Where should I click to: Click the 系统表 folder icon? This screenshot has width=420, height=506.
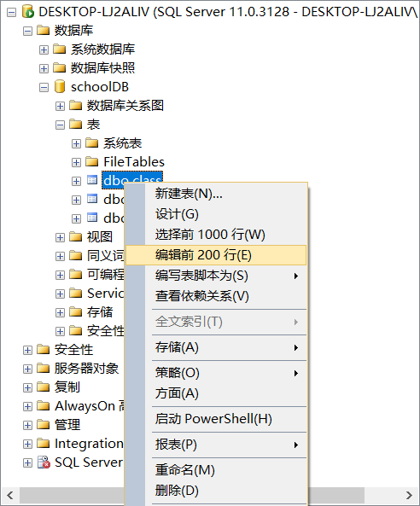tap(92, 143)
